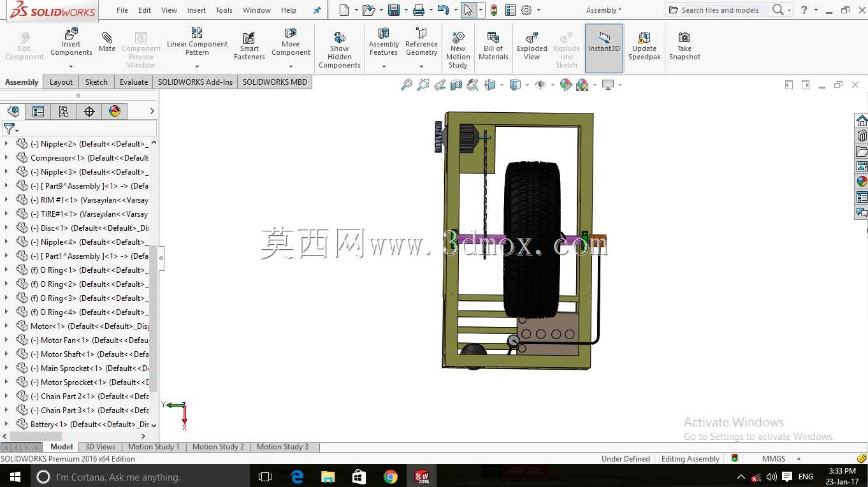Click the Undo icon
868x487 pixels.
(x=444, y=10)
